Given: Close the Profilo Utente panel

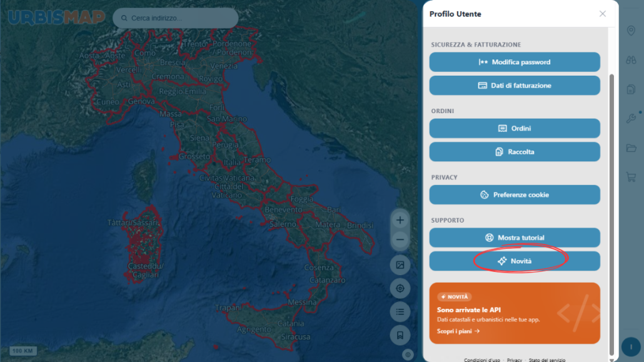Looking at the screenshot, I should (603, 14).
